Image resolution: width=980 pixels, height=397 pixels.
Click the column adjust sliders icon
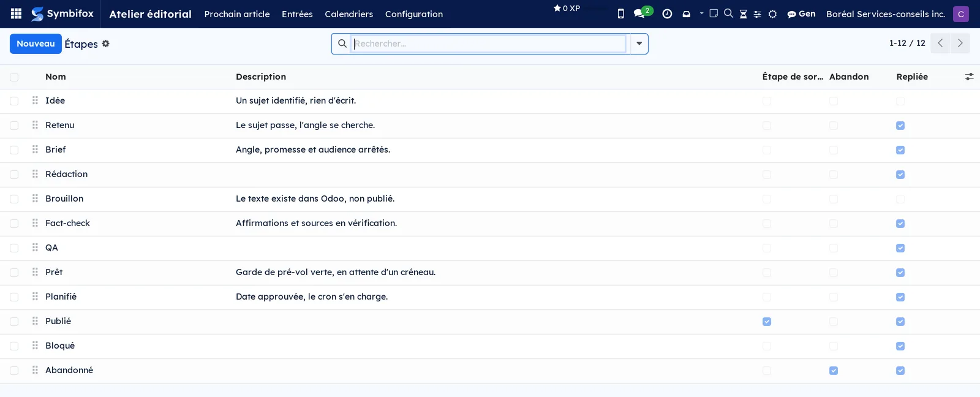point(969,77)
